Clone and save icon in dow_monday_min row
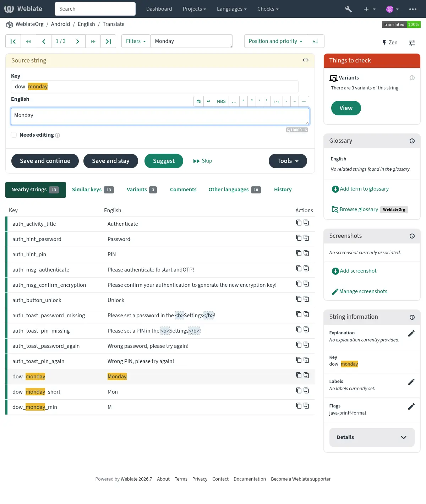 tap(306, 406)
